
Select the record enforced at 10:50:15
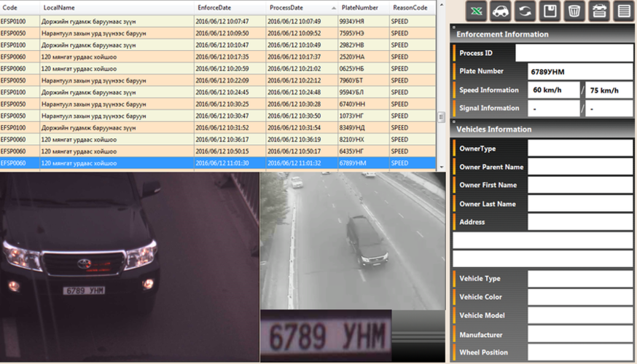[219, 151]
